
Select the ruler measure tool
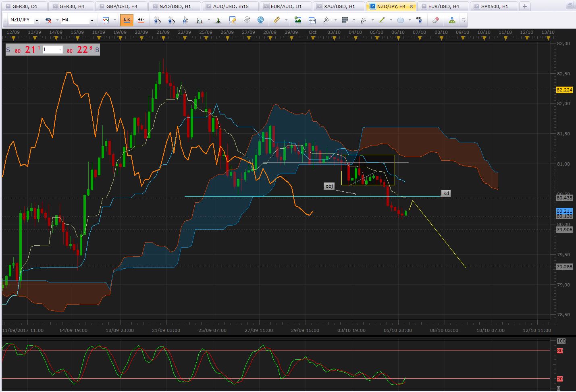(x=277, y=20)
